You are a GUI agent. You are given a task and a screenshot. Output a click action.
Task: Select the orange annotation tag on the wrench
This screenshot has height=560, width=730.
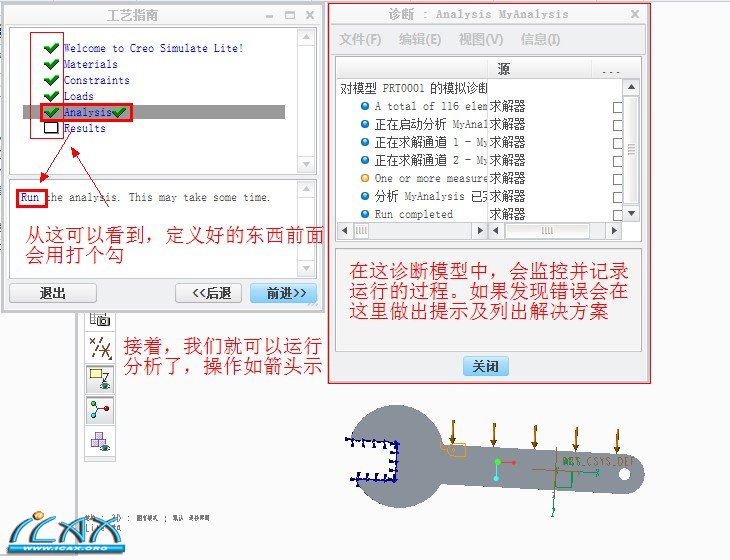453,450
